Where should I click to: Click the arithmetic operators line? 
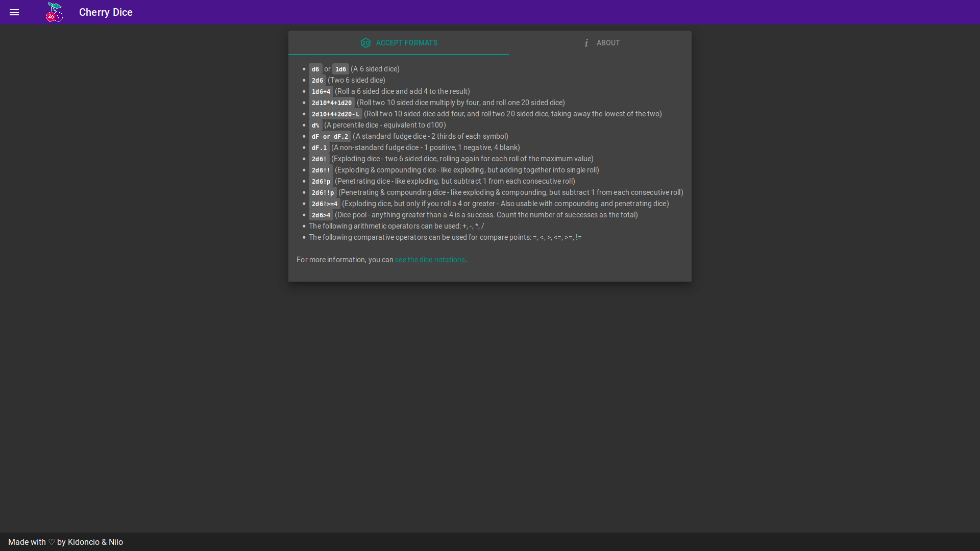(397, 226)
